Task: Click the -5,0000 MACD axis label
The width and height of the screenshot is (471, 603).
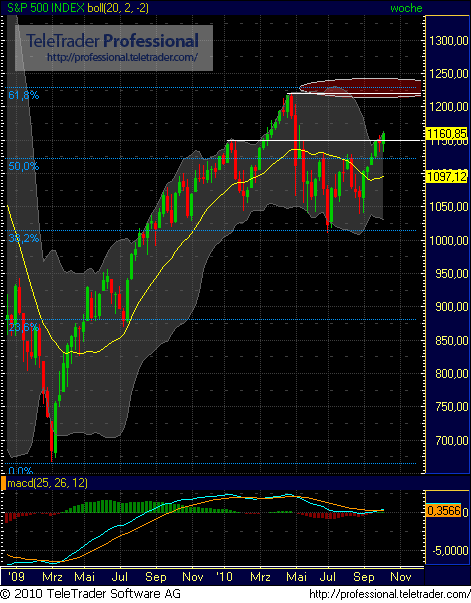Action: [451, 551]
